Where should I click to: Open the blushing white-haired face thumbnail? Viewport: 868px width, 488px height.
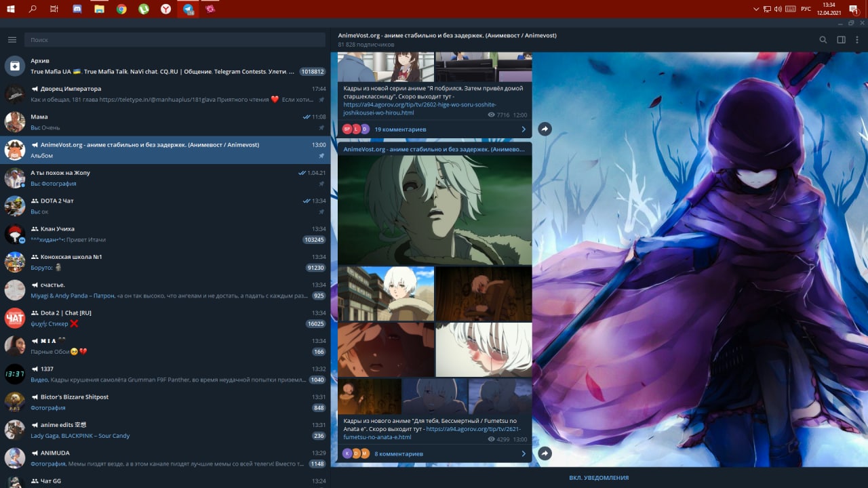484,349
